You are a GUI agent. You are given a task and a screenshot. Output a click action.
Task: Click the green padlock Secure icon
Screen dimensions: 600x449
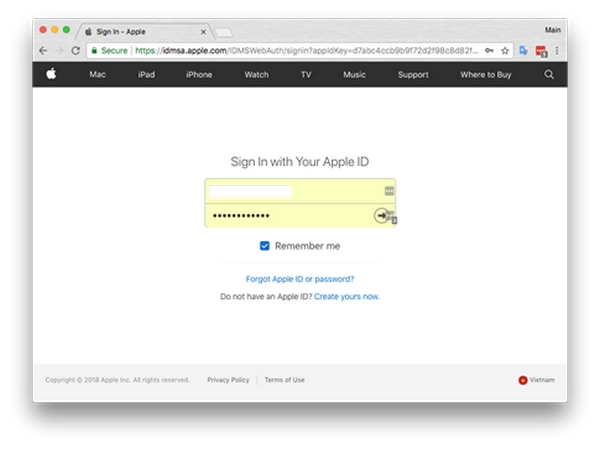pos(94,51)
